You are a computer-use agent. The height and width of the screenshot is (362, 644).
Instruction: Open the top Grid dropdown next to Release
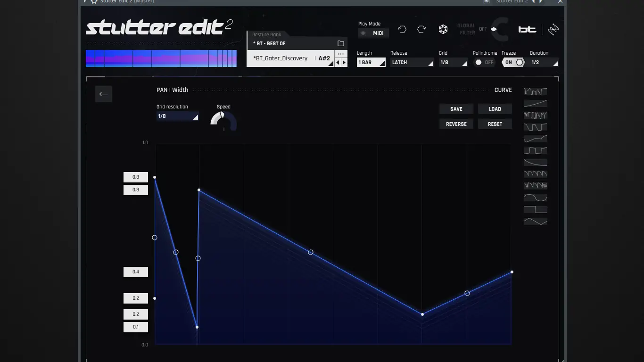pos(453,62)
